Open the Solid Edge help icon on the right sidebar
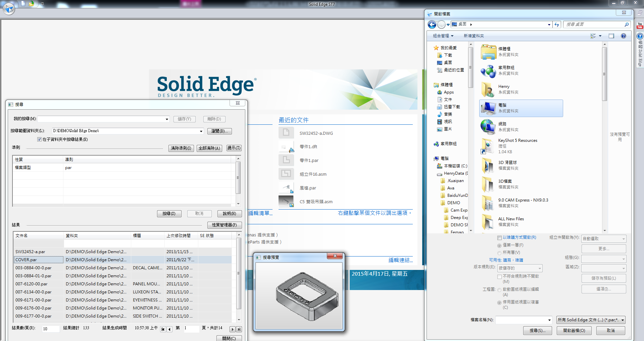This screenshot has height=341, width=644. [640, 36]
